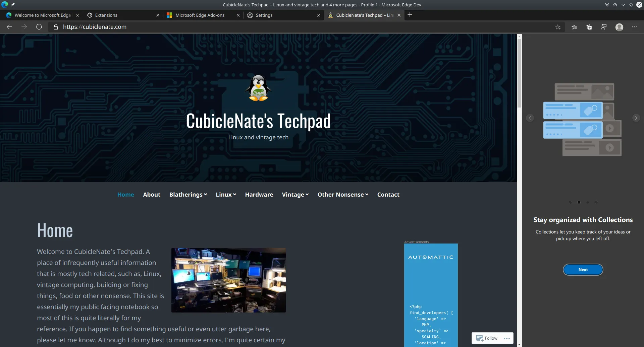Screen dimensions: 644x347
Task: Select the first carousel page dot
Action: [x=570, y=202]
